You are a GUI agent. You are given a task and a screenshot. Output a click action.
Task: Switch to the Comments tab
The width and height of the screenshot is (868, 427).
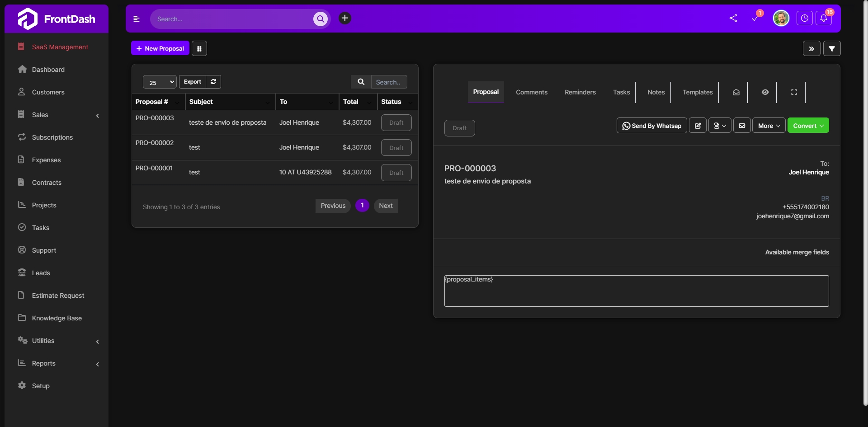point(531,92)
